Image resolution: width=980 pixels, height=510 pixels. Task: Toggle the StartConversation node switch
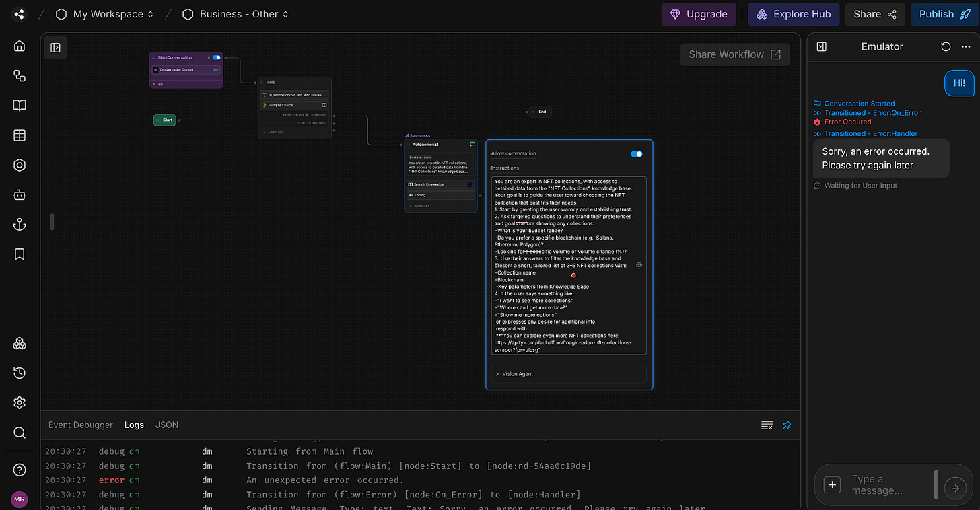point(217,57)
